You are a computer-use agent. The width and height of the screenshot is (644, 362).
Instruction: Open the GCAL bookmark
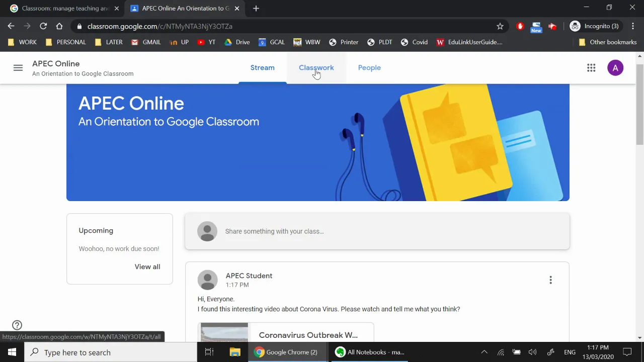coord(272,42)
